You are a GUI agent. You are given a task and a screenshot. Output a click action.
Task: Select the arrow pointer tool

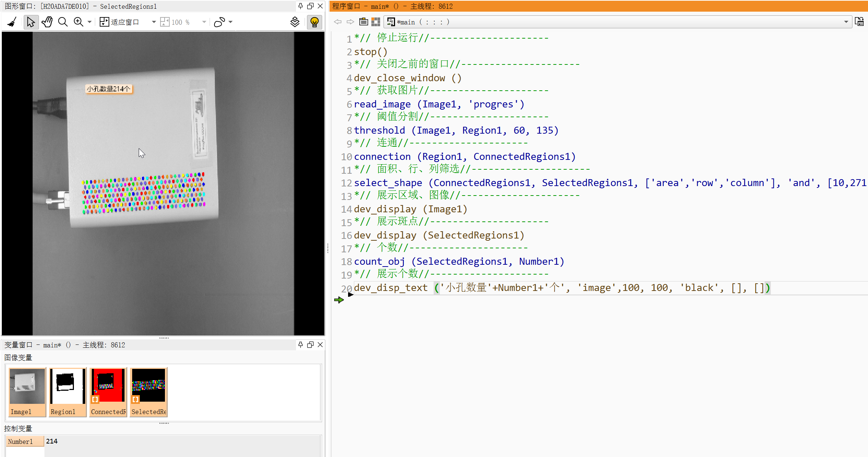pyautogui.click(x=31, y=22)
